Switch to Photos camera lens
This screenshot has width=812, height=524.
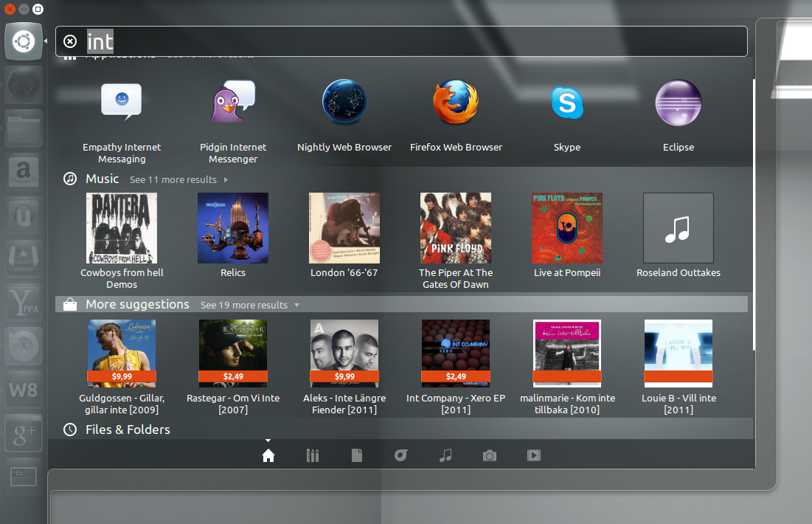point(490,455)
